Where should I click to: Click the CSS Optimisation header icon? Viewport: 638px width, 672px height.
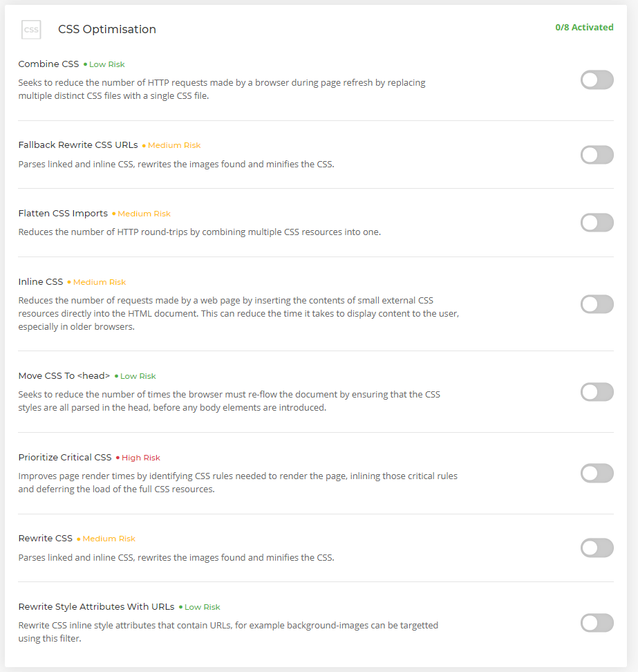pyautogui.click(x=31, y=30)
